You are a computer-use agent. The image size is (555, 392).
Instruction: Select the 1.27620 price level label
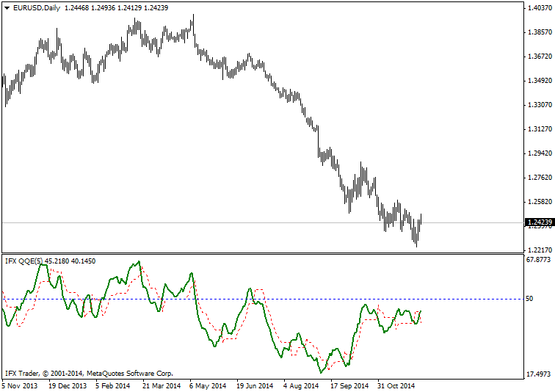[539, 178]
